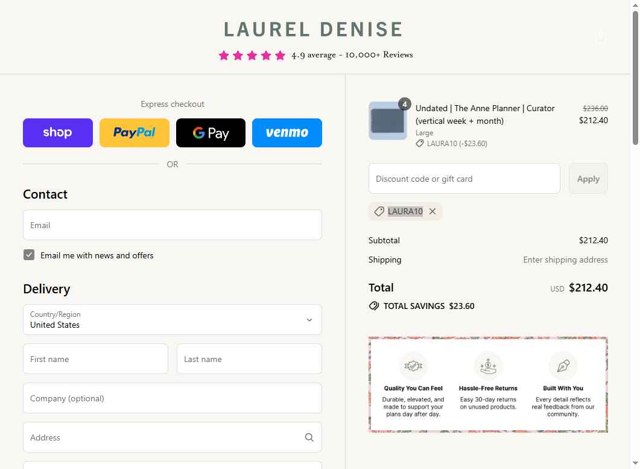Click the address search magnifier icon
The height and width of the screenshot is (469, 640).
click(x=309, y=437)
